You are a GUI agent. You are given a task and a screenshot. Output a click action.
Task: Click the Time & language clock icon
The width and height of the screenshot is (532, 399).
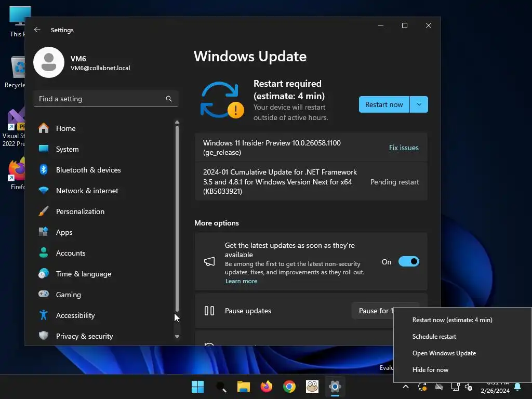coord(44,273)
